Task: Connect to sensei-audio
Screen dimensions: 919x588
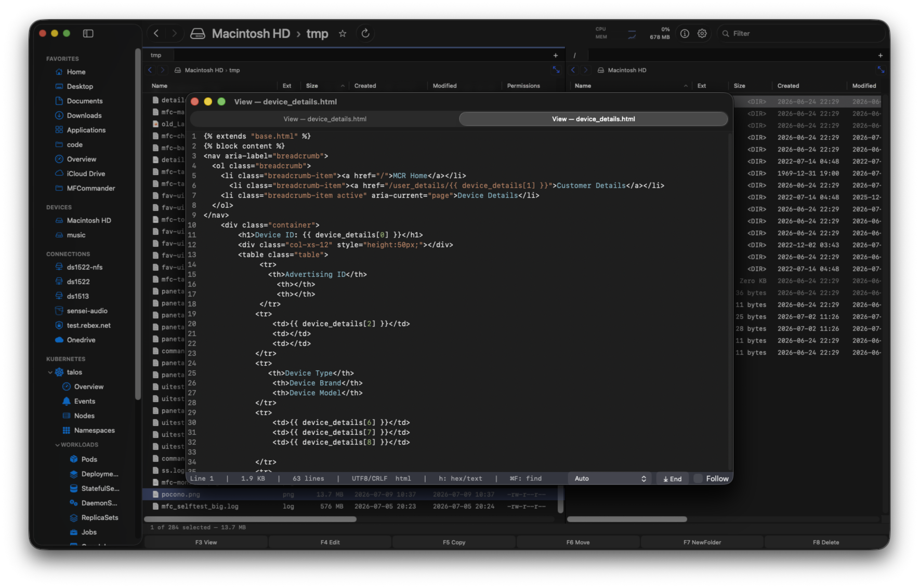Action: click(x=87, y=311)
